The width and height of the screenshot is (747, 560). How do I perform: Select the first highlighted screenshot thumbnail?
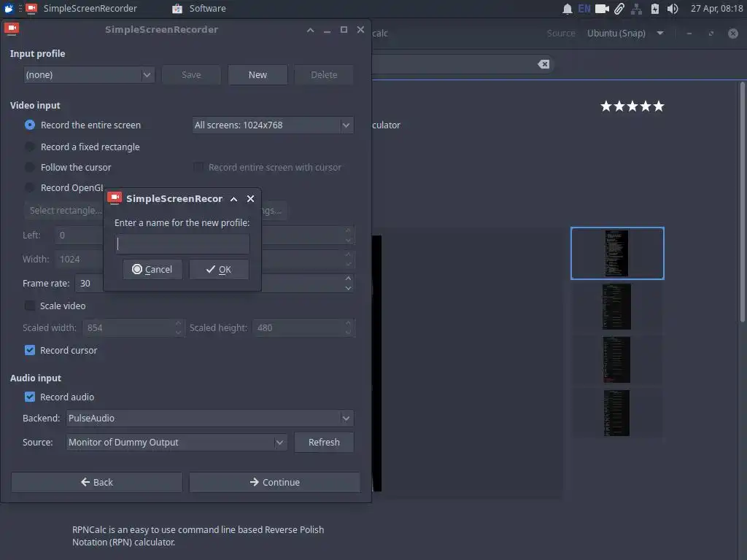click(617, 253)
